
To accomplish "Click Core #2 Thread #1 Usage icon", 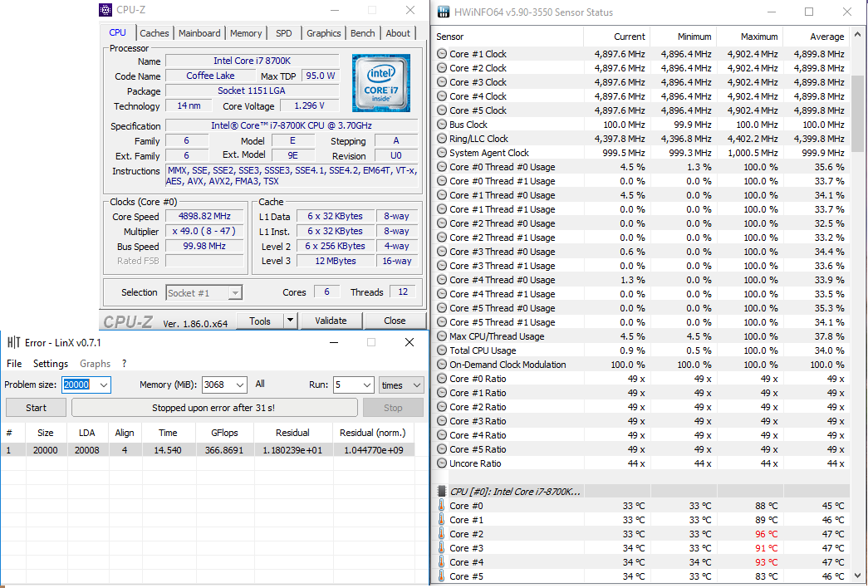I will [442, 238].
